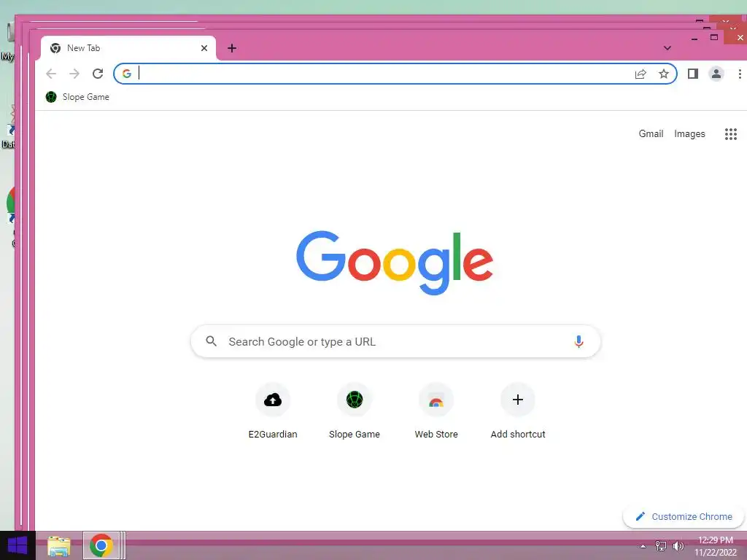Click the Google icon in address bar
This screenshot has height=560, width=747.
coord(127,74)
